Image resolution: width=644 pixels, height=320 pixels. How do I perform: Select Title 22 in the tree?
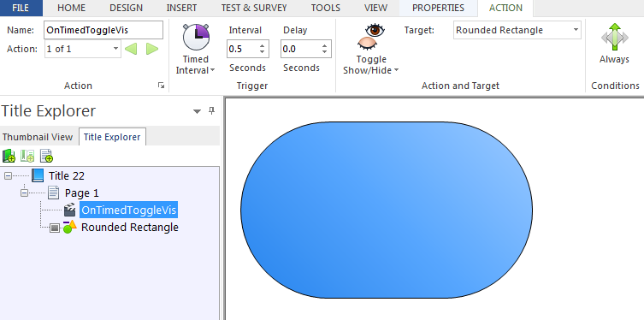click(x=67, y=175)
